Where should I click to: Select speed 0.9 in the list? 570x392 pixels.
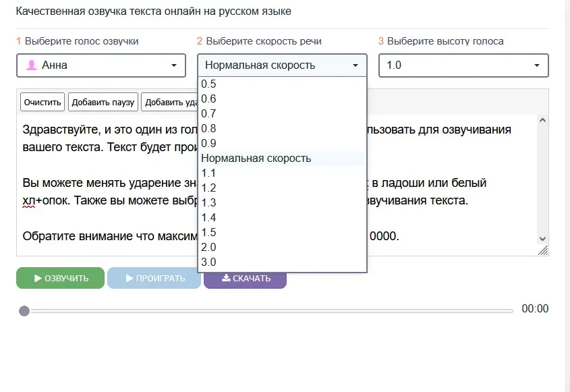(282, 144)
